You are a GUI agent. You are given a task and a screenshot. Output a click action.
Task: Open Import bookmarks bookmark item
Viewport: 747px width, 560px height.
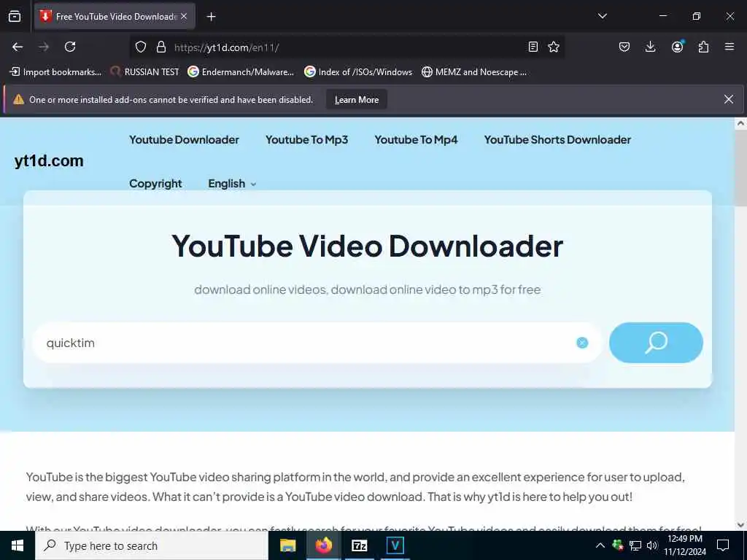[55, 72]
